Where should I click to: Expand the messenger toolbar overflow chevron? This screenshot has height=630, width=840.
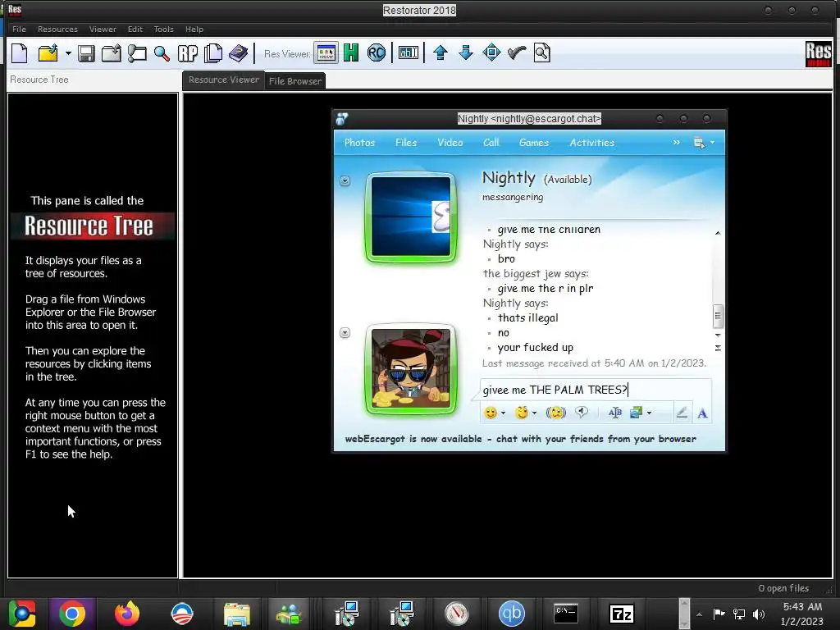click(x=676, y=143)
